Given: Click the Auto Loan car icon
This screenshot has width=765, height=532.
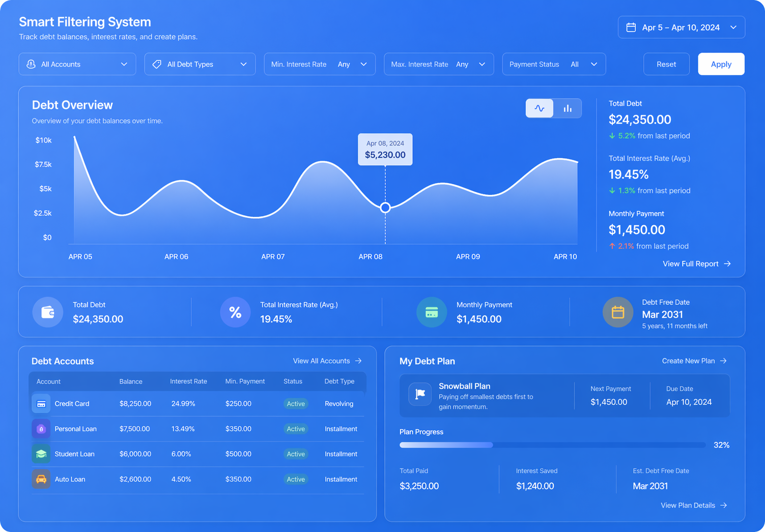Looking at the screenshot, I should (x=41, y=479).
